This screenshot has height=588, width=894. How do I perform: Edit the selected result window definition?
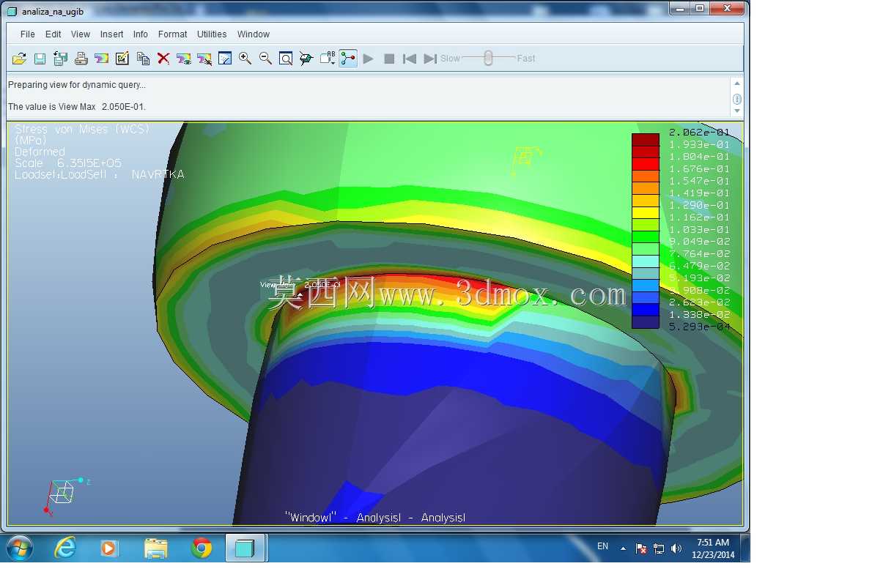(122, 59)
